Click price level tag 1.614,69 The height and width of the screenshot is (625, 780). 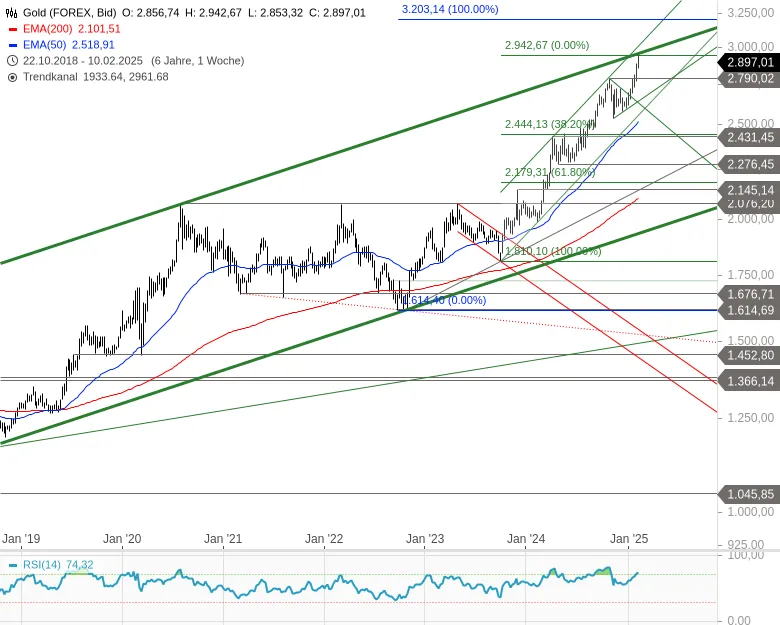point(748,310)
